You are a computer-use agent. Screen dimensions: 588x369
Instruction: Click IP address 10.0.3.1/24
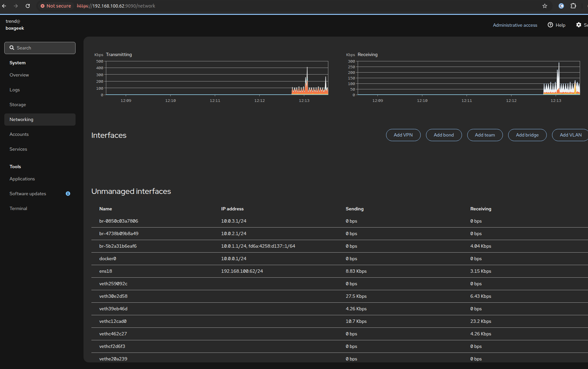click(234, 221)
